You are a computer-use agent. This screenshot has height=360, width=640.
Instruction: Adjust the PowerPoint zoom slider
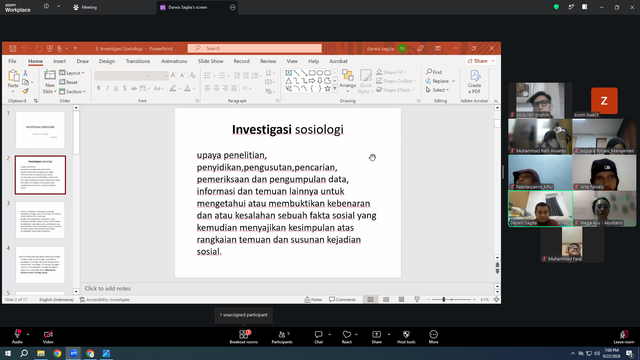[x=444, y=300]
